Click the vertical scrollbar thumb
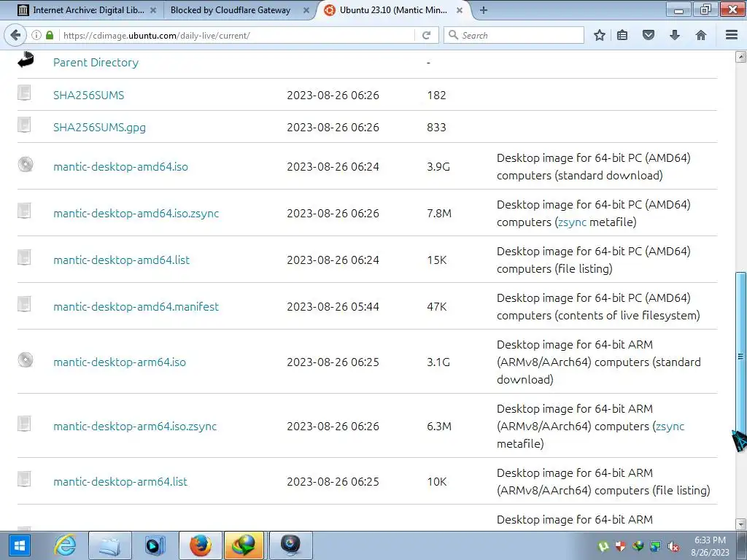747x560 pixels. [x=740, y=356]
